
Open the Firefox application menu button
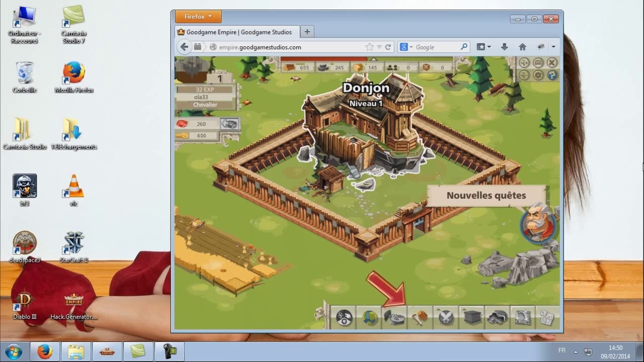click(198, 17)
